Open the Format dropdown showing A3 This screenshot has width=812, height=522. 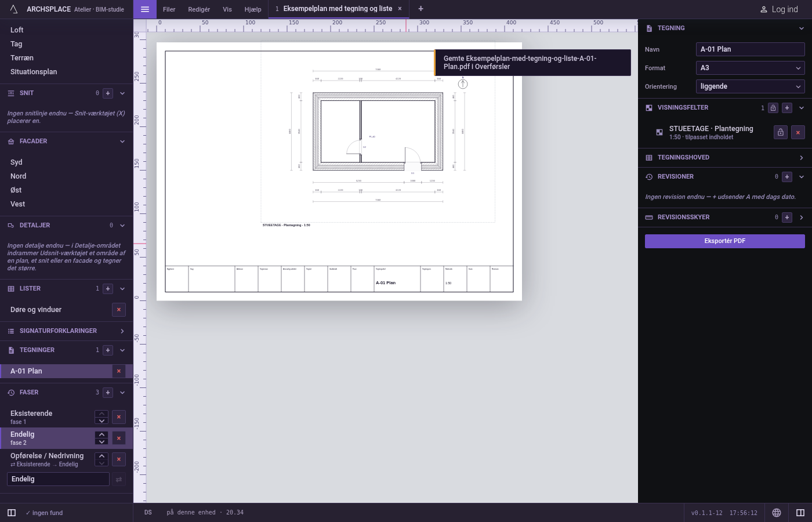click(751, 68)
